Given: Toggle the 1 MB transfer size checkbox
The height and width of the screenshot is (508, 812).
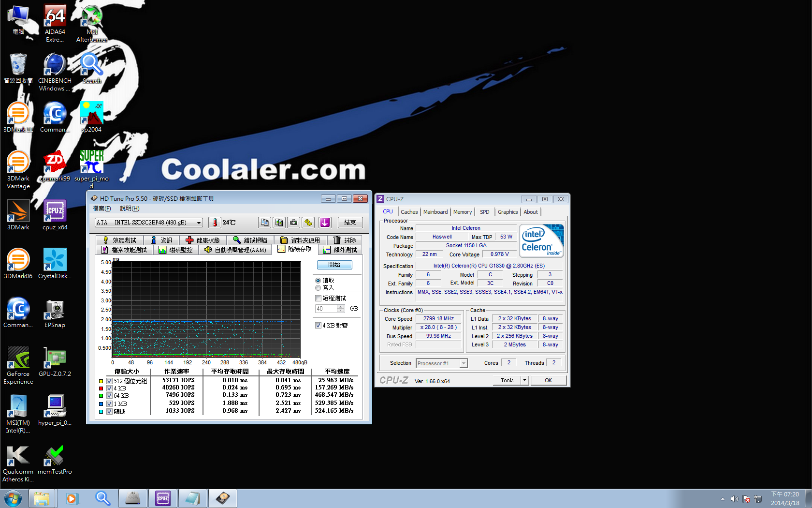Looking at the screenshot, I should [x=109, y=404].
